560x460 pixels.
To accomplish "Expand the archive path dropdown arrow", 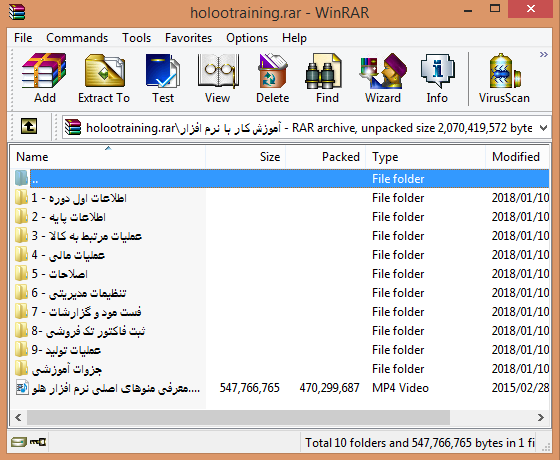I will (x=544, y=128).
